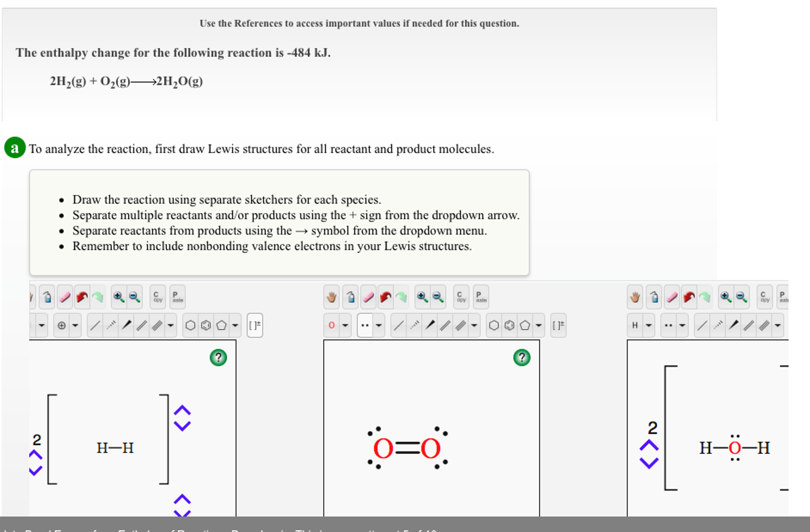The image size is (810, 532).
Task: Toggle the lone pair electrons tool in O2 sketcher
Action: pyautogui.click(x=365, y=325)
